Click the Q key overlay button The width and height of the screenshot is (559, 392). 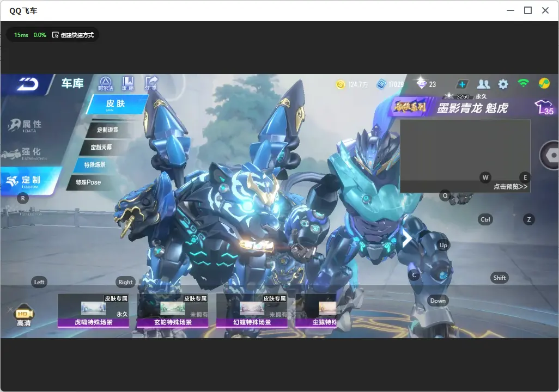tap(445, 195)
